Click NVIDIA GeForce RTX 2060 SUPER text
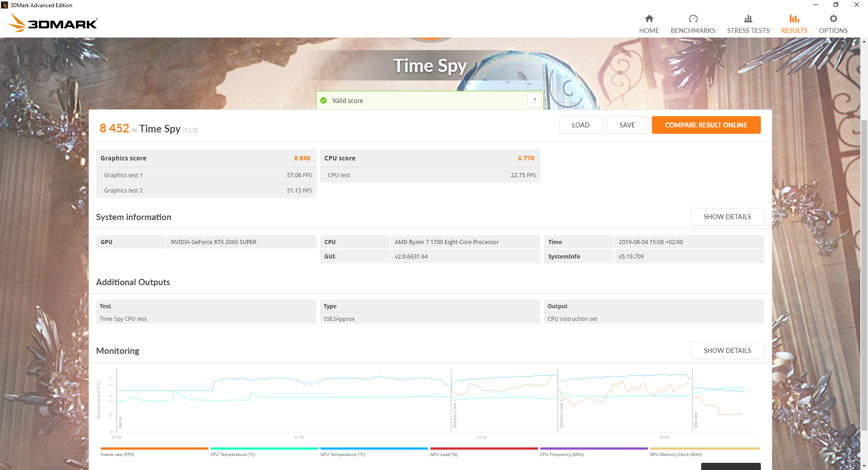 pyautogui.click(x=213, y=242)
